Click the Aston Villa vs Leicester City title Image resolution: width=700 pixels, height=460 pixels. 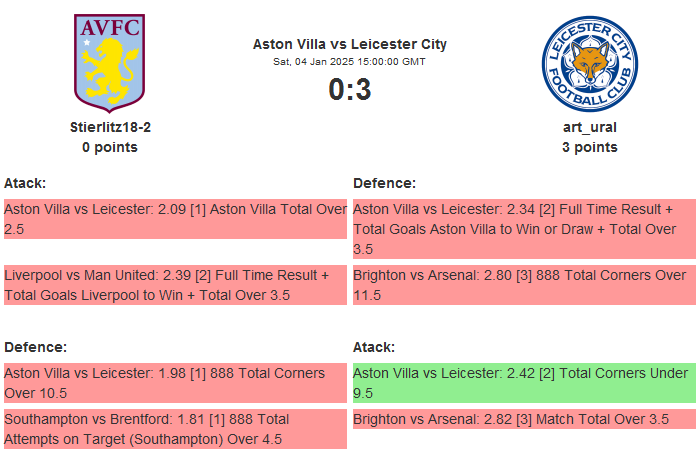[x=350, y=44]
